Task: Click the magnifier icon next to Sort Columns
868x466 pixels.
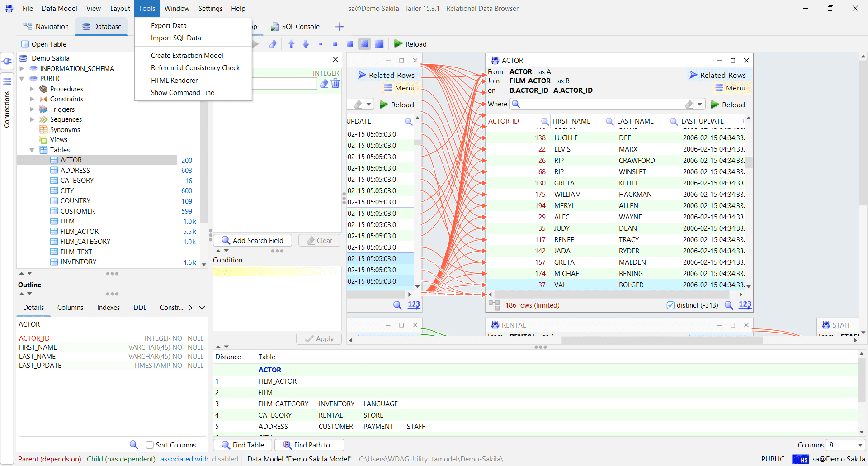Action: pos(134,445)
